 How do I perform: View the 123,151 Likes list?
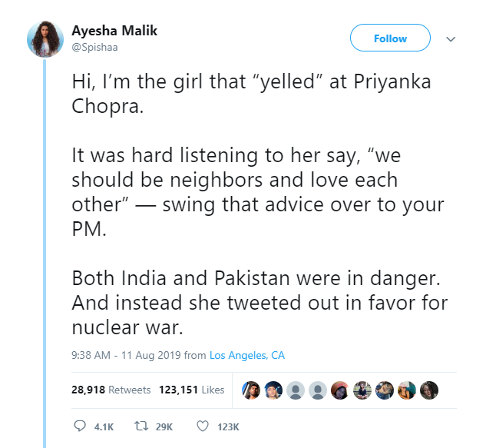click(191, 390)
